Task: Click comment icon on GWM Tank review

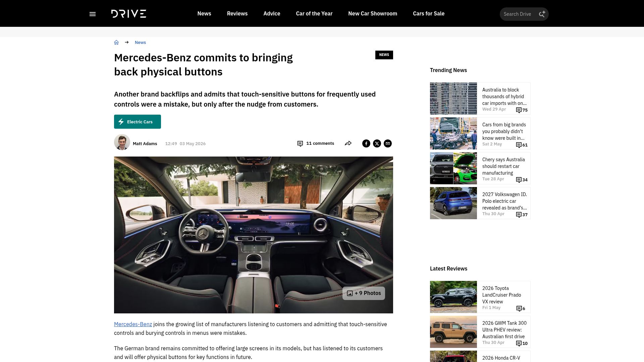Action: click(519, 343)
